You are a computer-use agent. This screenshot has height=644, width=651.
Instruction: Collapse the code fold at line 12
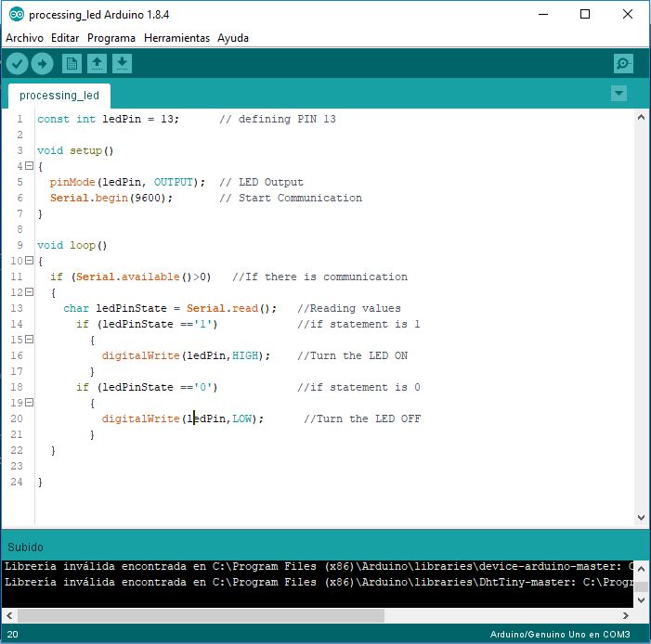(x=29, y=292)
